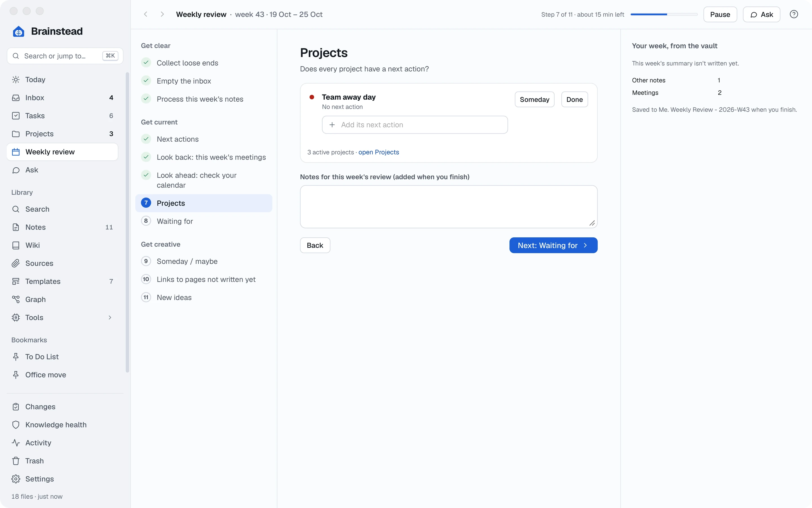
Task: Click the Knowledge health shield icon
Action: [x=16, y=425]
